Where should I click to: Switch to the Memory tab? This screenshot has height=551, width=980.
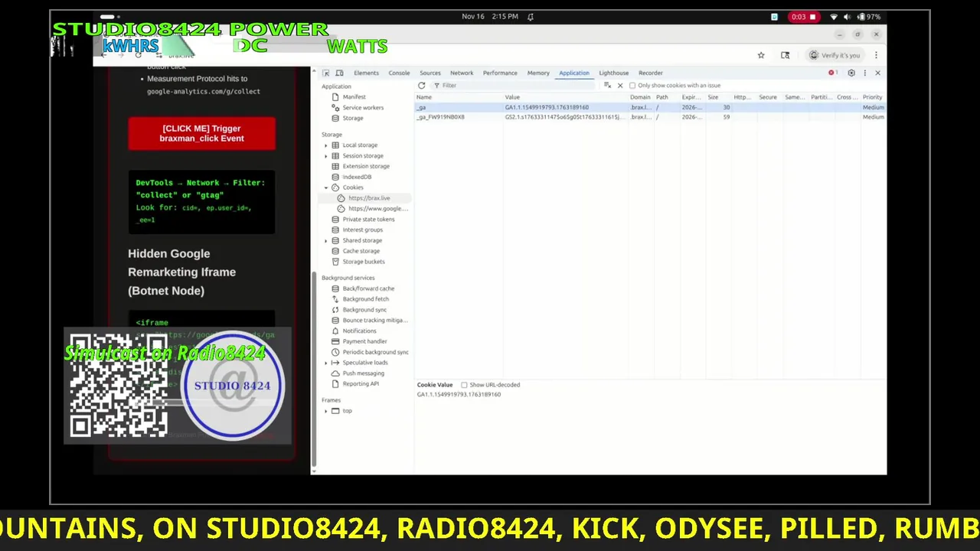[538, 73]
